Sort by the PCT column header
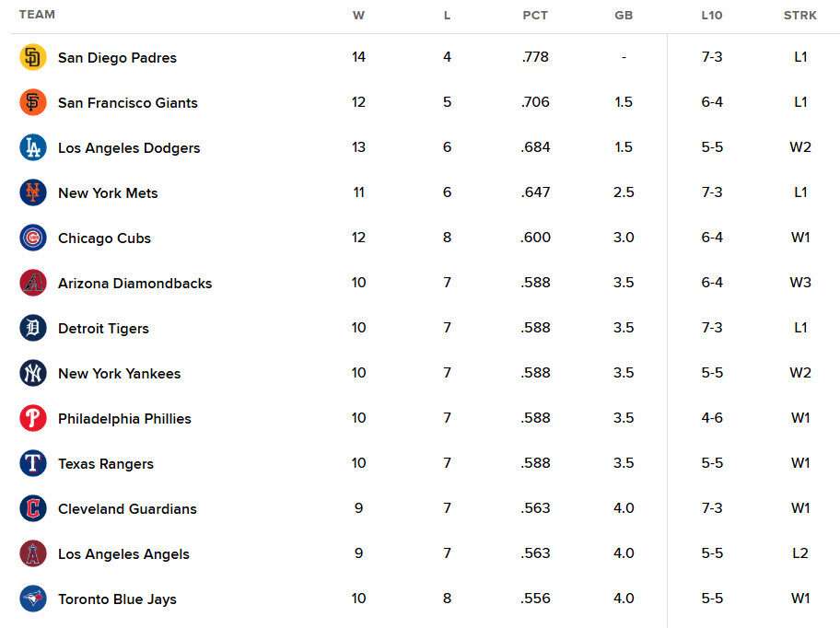Image resolution: width=840 pixels, height=628 pixels. [x=535, y=16]
